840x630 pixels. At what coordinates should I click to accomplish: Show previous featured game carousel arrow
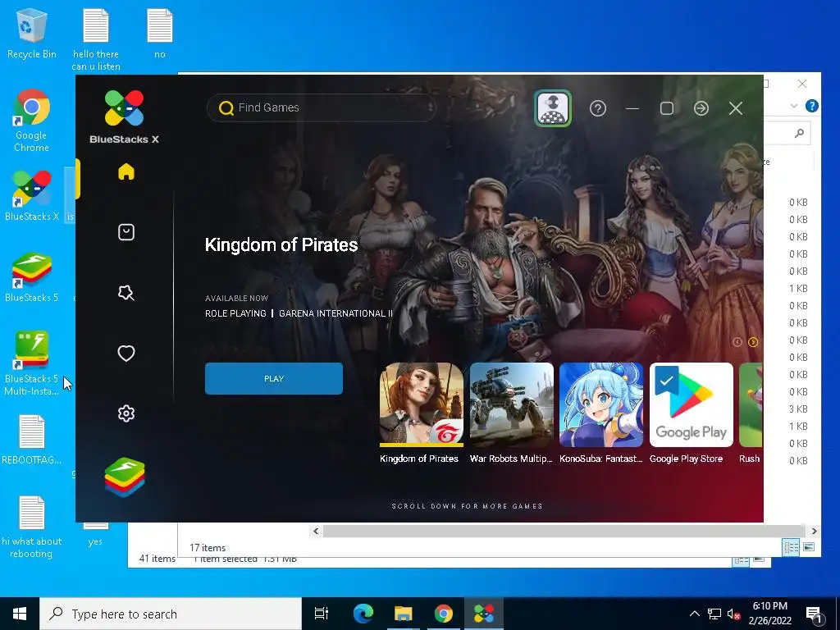(x=737, y=342)
